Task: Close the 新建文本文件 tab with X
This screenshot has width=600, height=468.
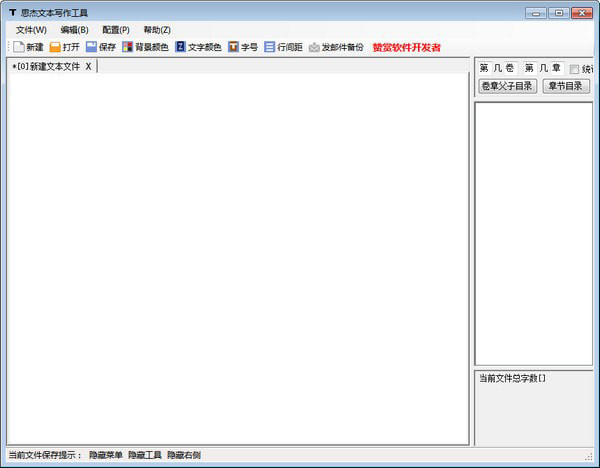Action: pyautogui.click(x=88, y=67)
